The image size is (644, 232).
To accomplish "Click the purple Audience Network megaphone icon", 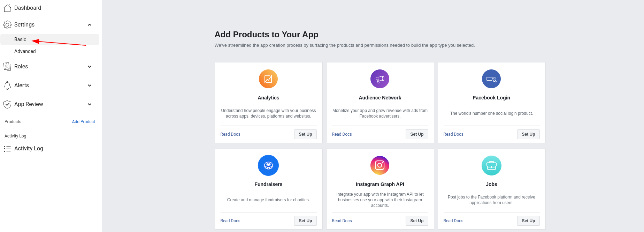I will pos(380,79).
